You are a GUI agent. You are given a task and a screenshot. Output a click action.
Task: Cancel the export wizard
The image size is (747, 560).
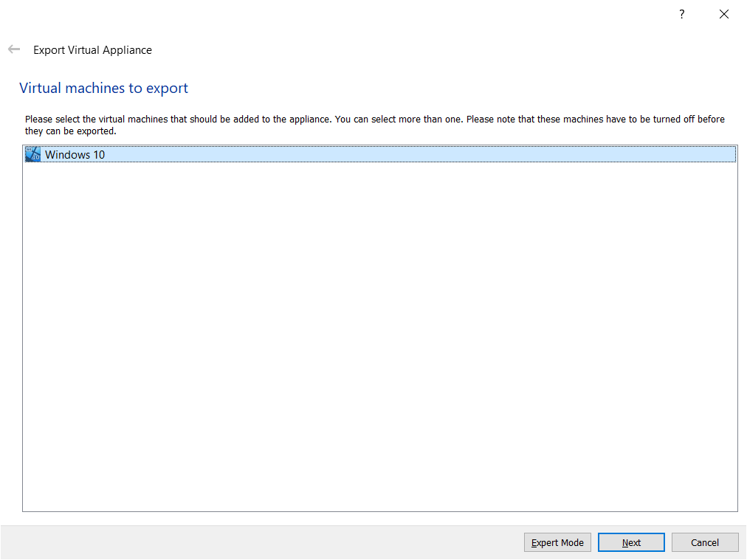[x=705, y=542]
